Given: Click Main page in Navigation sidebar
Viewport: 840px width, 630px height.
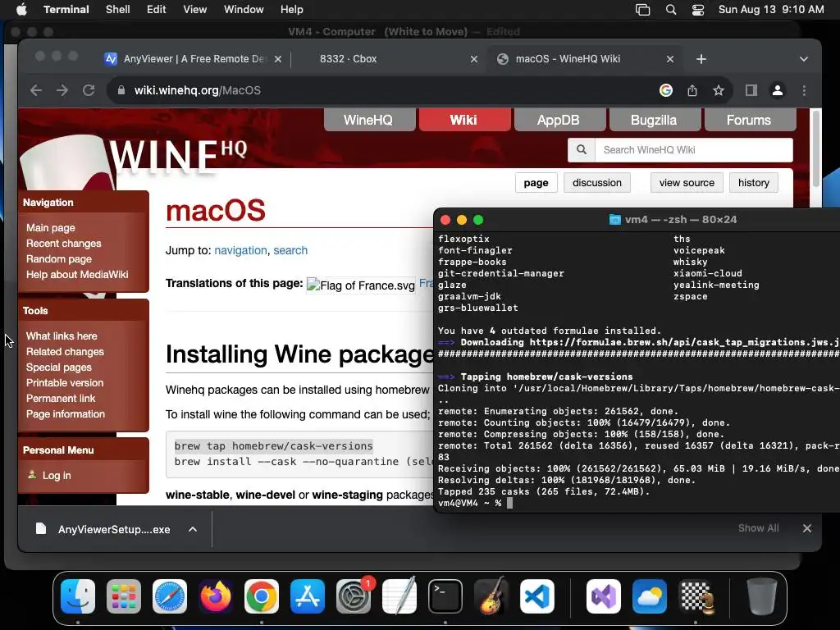Looking at the screenshot, I should tap(50, 228).
